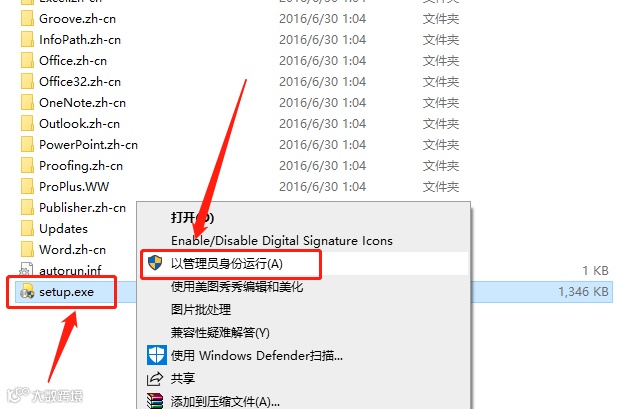Select the Updates folder icon
Screen dimensions: 623x409
point(27,229)
